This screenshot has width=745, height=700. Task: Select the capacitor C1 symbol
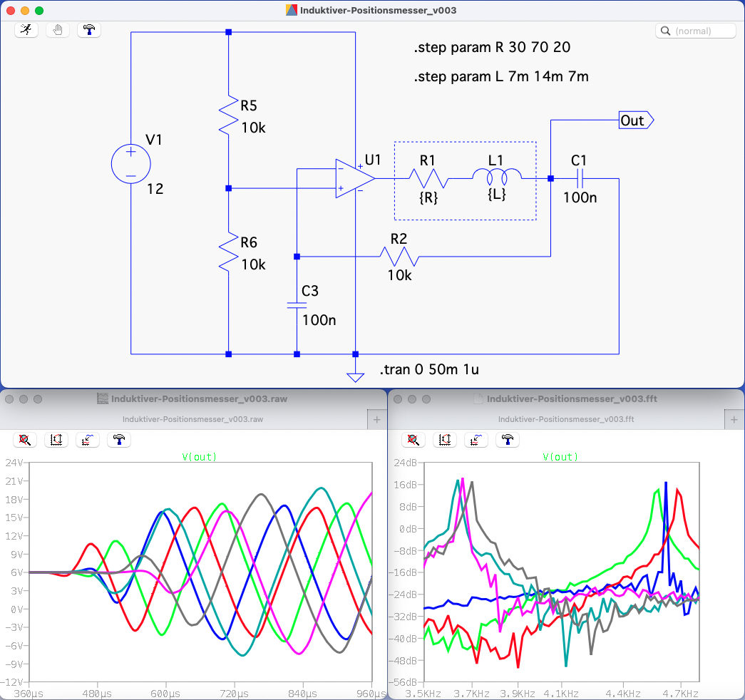(x=579, y=179)
